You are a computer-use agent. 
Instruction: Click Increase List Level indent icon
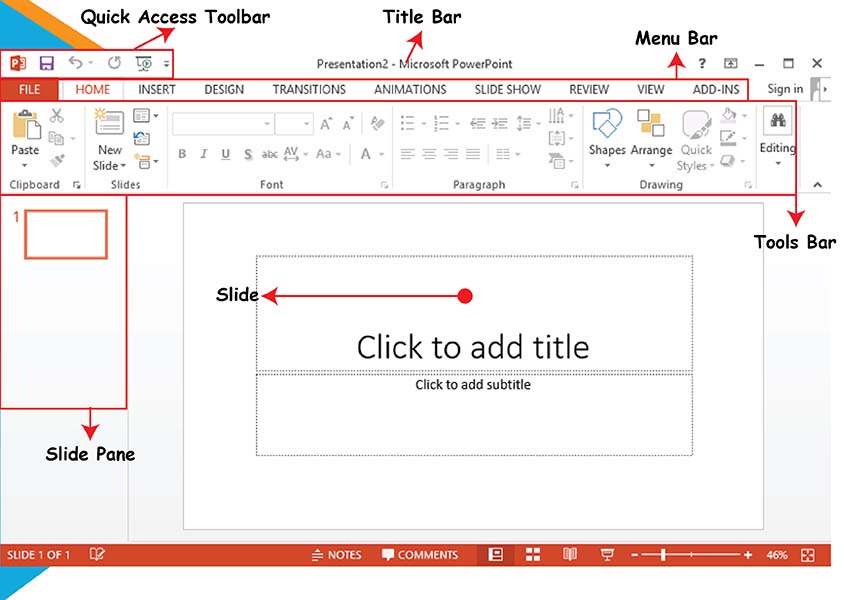500,124
